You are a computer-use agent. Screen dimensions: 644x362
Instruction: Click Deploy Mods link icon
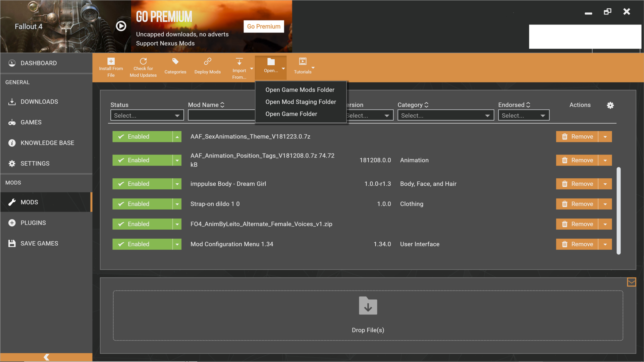(207, 61)
